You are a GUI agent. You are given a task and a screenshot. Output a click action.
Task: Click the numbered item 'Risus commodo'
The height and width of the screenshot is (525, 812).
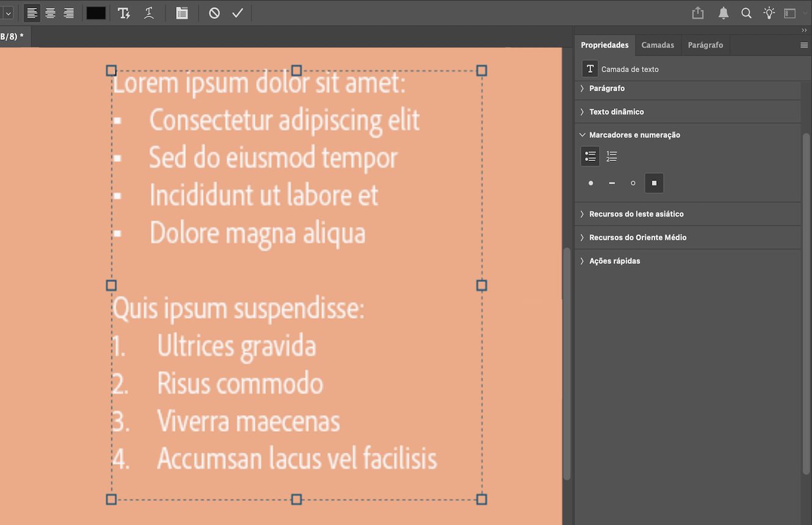[240, 384]
